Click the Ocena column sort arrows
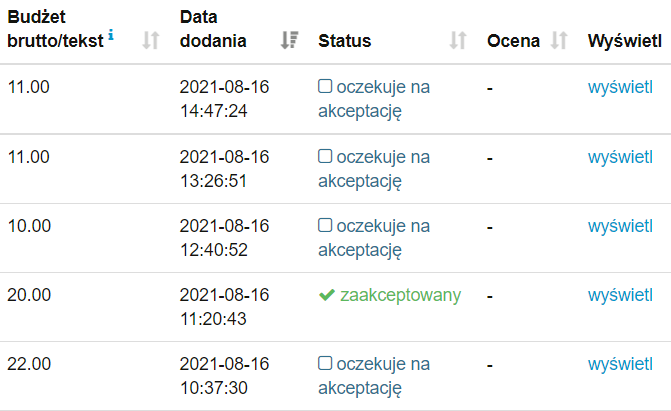Image resolution: width=671 pixels, height=411 pixels. 559,41
